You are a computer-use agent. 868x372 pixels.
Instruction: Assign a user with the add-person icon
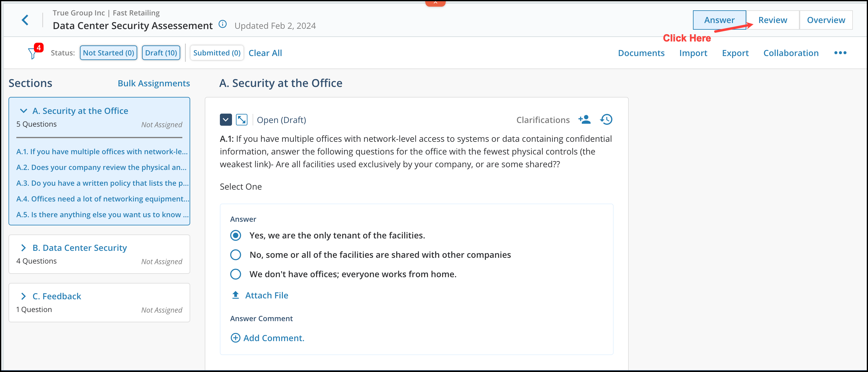[x=585, y=120]
